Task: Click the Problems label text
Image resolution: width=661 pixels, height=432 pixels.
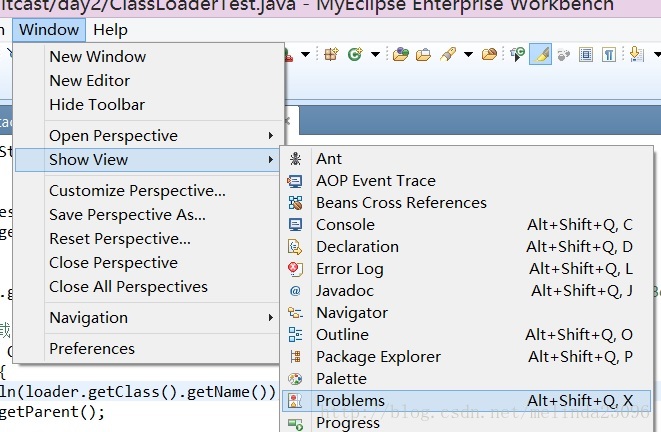Action: point(350,400)
